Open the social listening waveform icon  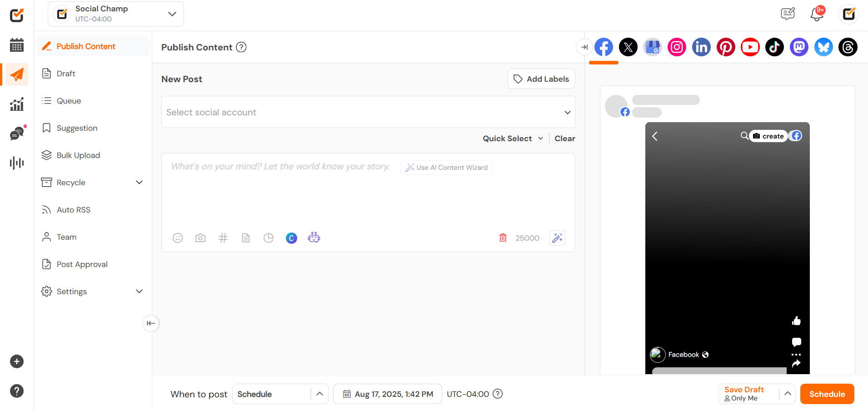point(17,163)
